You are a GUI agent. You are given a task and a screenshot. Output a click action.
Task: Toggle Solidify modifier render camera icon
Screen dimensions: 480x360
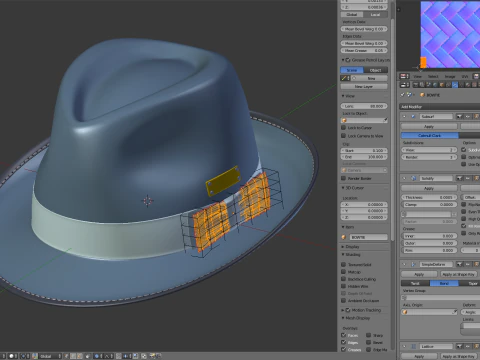(459, 178)
